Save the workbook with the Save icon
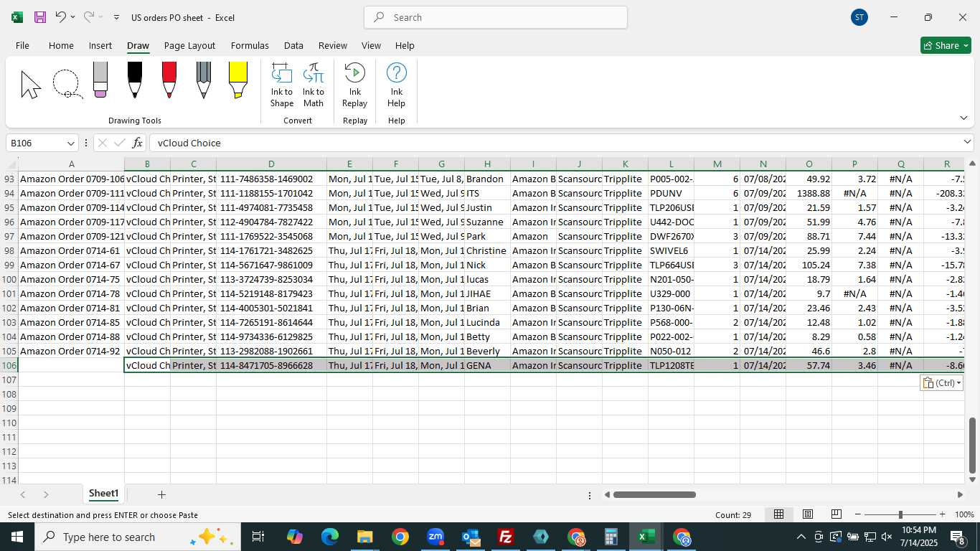 pyautogui.click(x=40, y=17)
